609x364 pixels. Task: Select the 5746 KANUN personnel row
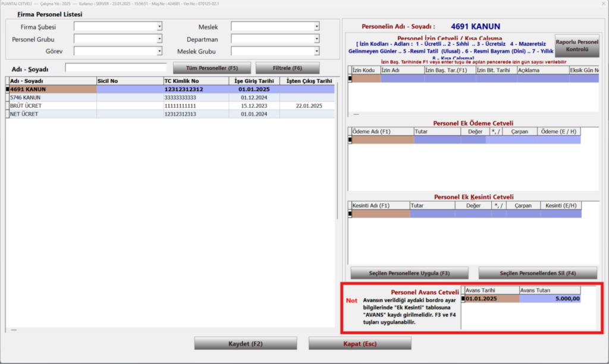[170, 98]
